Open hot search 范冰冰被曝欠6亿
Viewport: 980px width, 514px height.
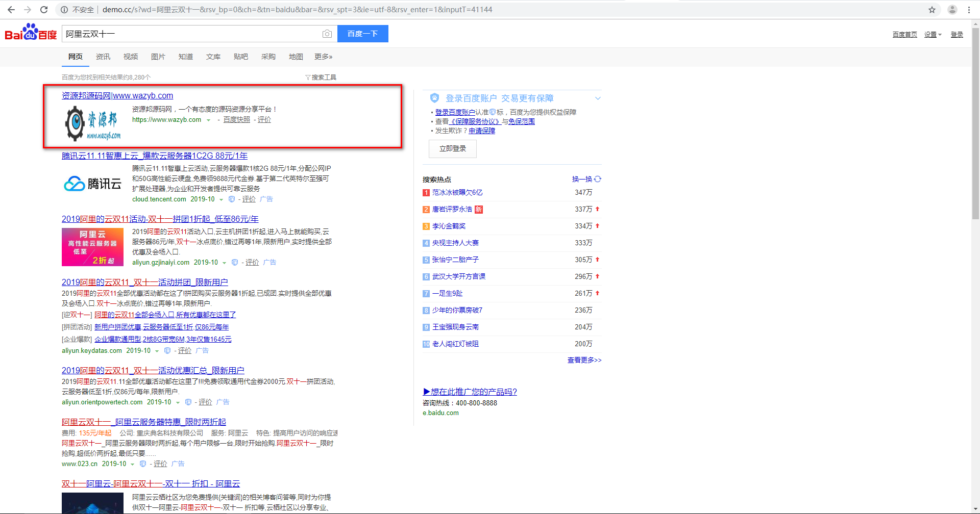pyautogui.click(x=457, y=193)
